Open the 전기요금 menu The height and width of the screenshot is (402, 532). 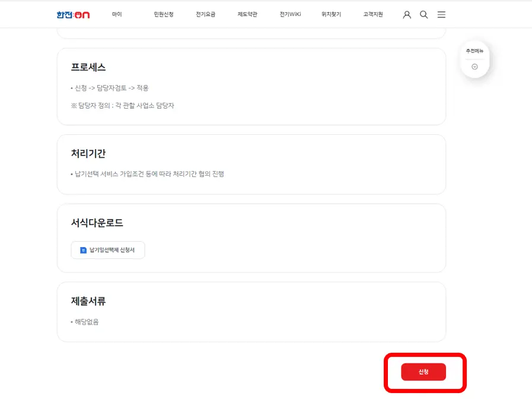(x=205, y=13)
